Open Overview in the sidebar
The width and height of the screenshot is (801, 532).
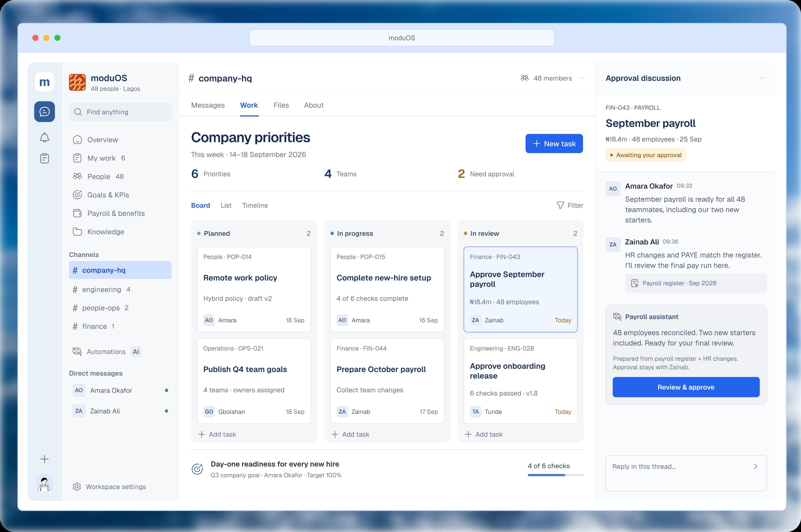(120, 140)
